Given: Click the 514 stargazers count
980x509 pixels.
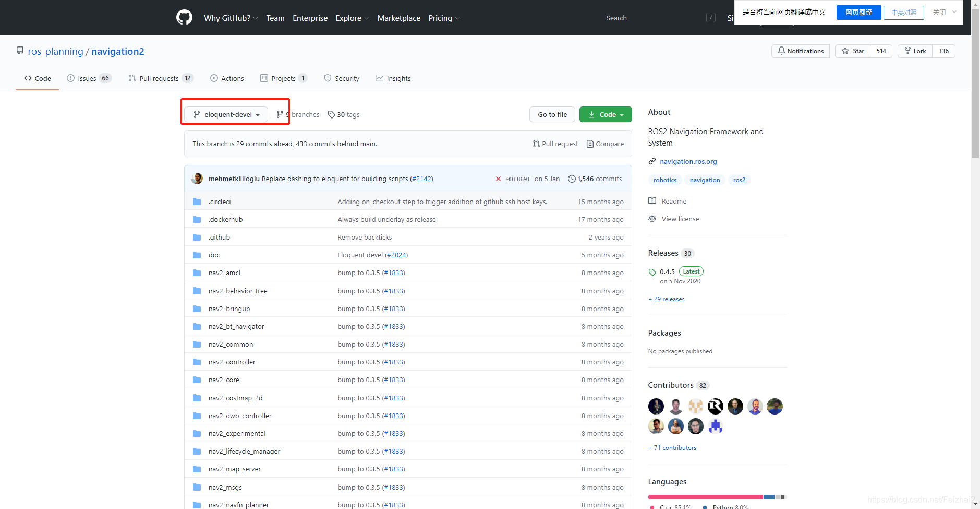Looking at the screenshot, I should (x=881, y=51).
